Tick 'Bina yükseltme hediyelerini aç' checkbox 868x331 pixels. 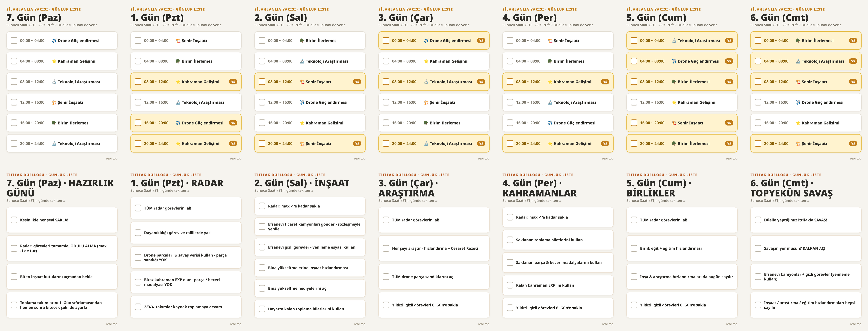[262, 289]
